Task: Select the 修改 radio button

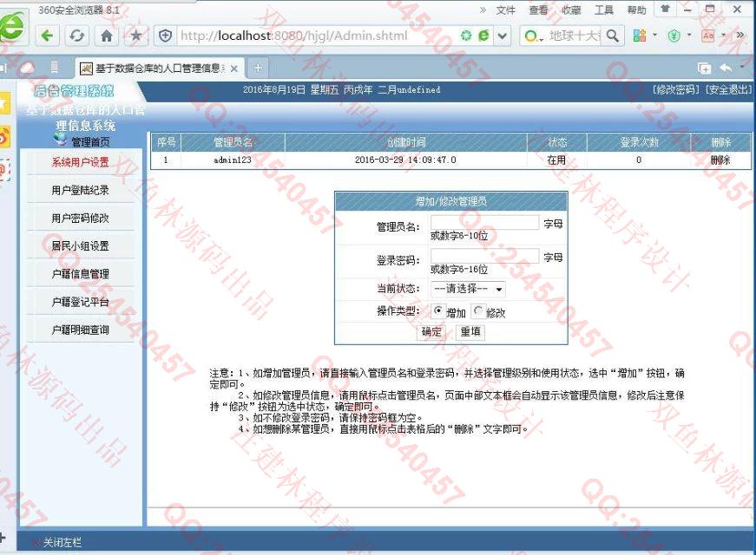Action: (477, 311)
